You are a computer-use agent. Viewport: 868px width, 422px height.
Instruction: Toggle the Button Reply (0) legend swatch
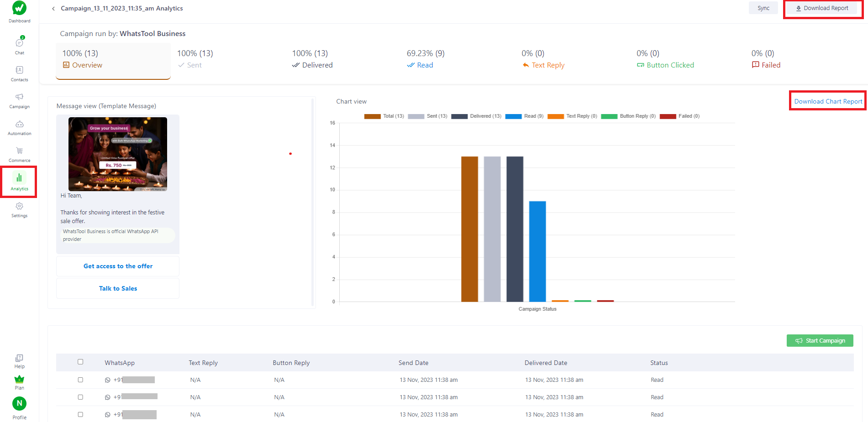click(609, 116)
